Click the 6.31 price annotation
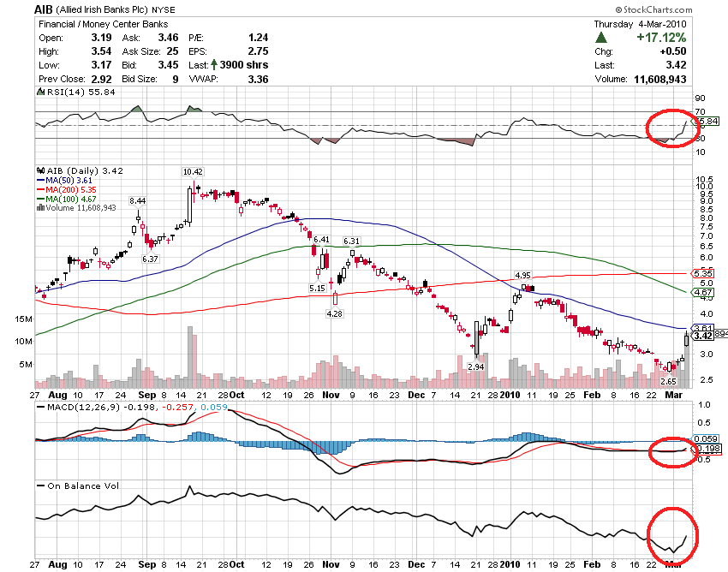 pos(351,241)
